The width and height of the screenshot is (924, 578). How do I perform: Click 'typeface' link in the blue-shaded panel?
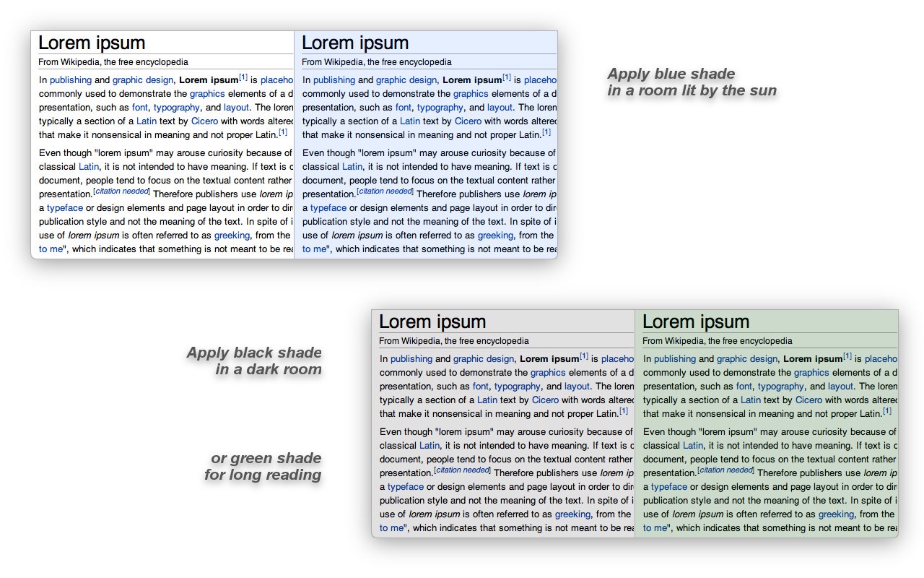coord(328,208)
